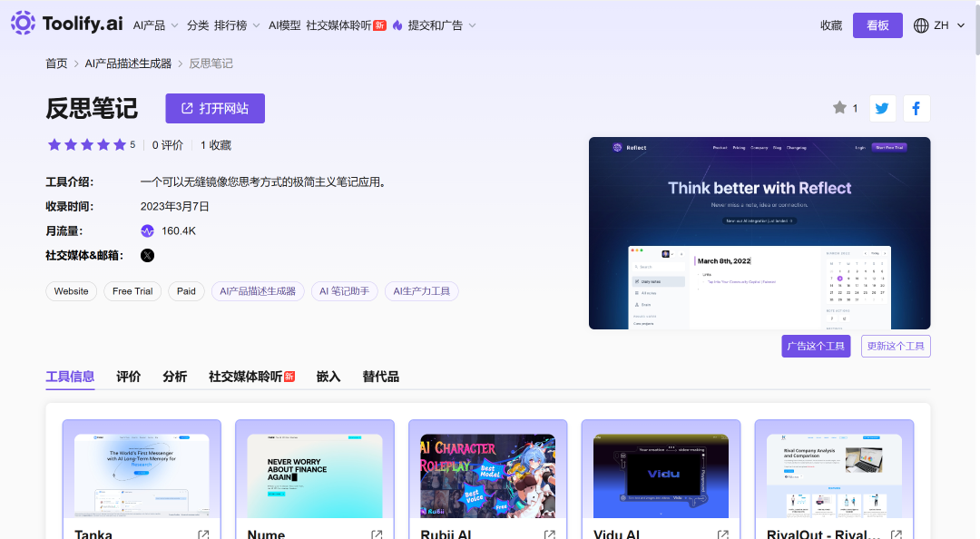Viewport: 980px width, 539px height.
Task: Click the 160.4K traffic value
Action: coord(179,230)
